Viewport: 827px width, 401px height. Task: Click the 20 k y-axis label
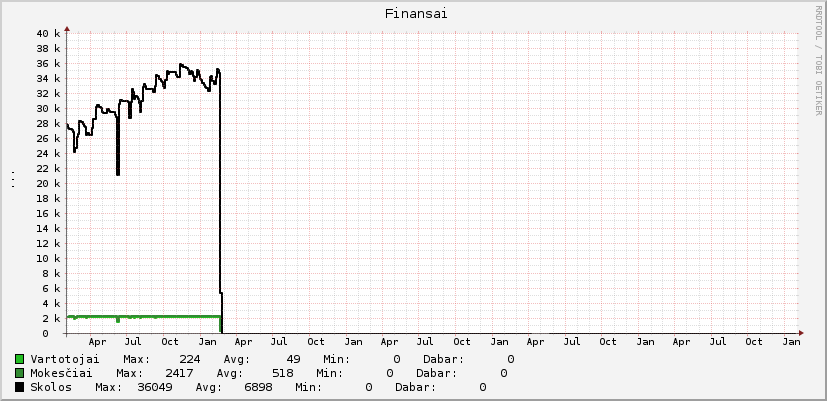coord(48,184)
